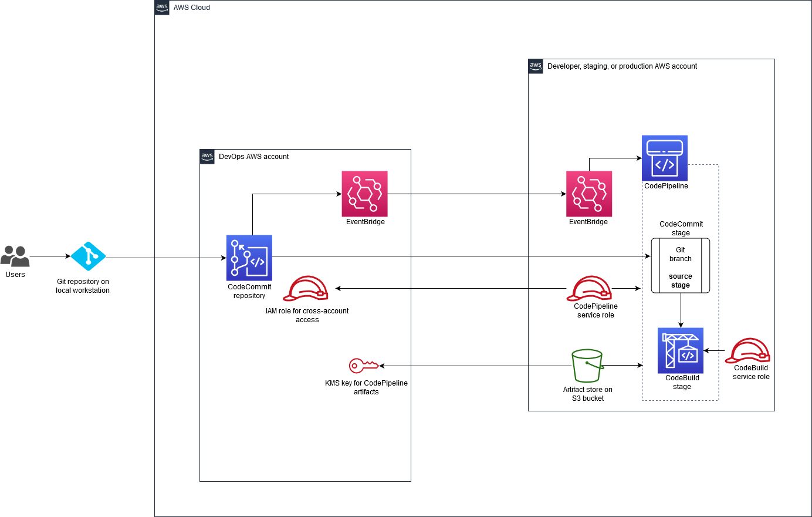Viewport: 812px width, 517px height.
Task: Select 'Artifact store on S3 bucket' label
Action: 588,394
